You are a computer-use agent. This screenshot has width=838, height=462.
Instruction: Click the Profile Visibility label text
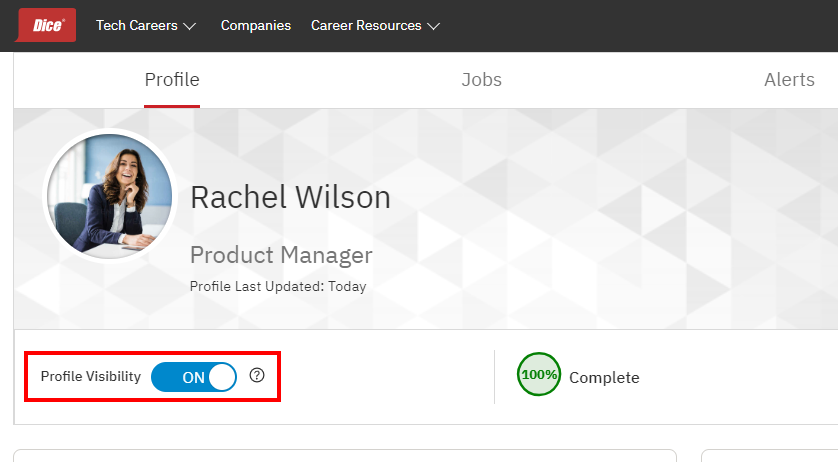click(91, 377)
